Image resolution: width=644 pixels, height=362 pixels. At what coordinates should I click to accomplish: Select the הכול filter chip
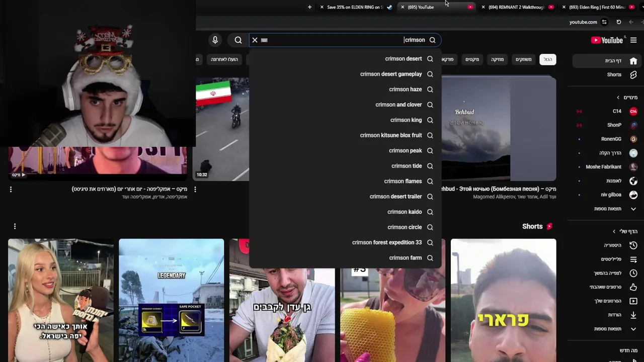(x=547, y=59)
